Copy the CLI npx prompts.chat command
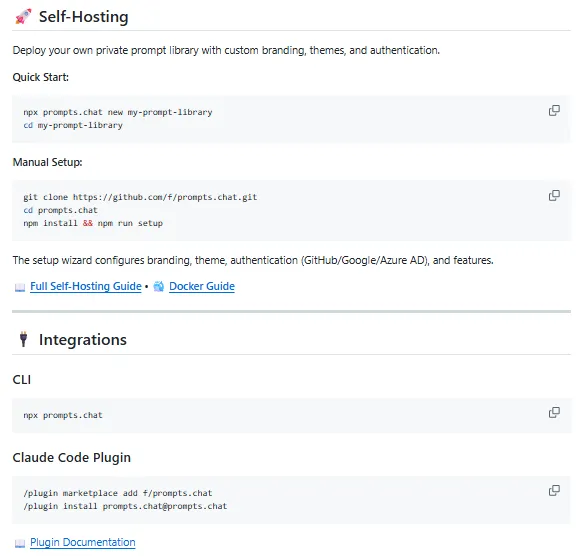This screenshot has width=586, height=557. tap(554, 412)
